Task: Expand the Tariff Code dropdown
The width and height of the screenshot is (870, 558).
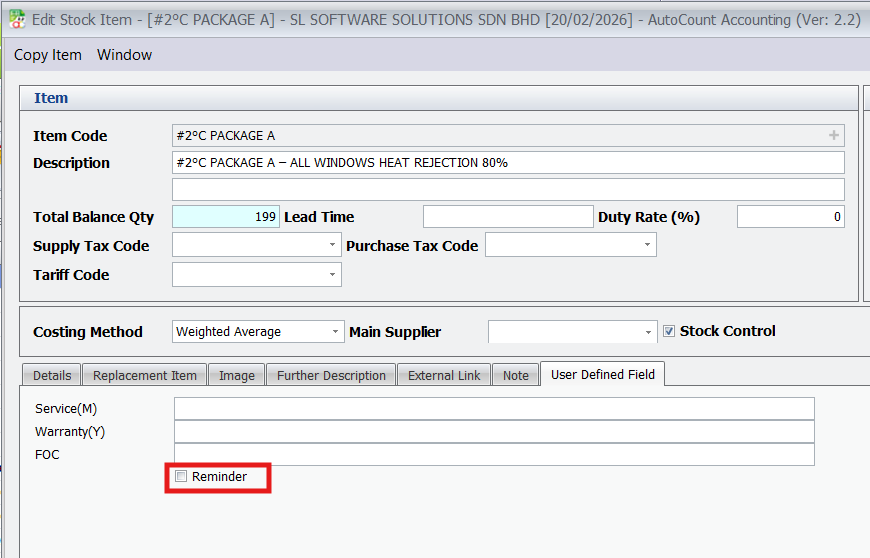Action: (x=332, y=274)
